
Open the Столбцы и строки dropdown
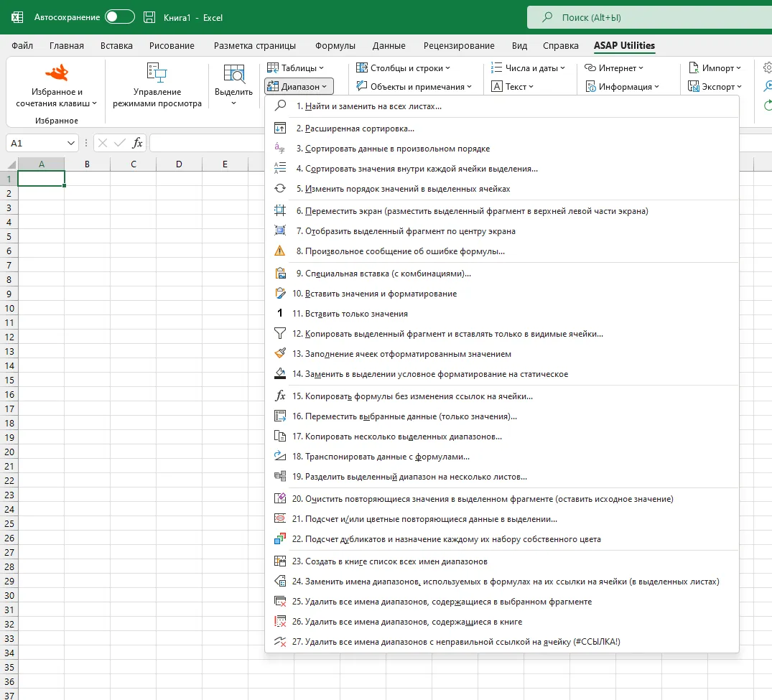click(x=403, y=68)
